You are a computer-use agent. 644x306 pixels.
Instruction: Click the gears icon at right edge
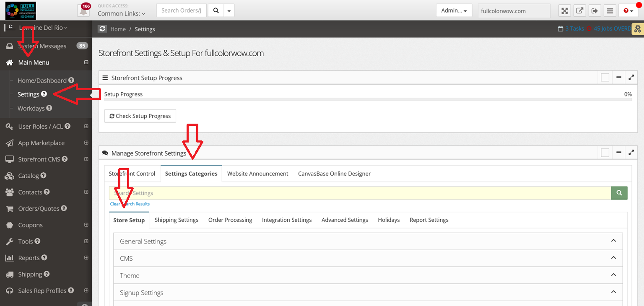pyautogui.click(x=637, y=29)
